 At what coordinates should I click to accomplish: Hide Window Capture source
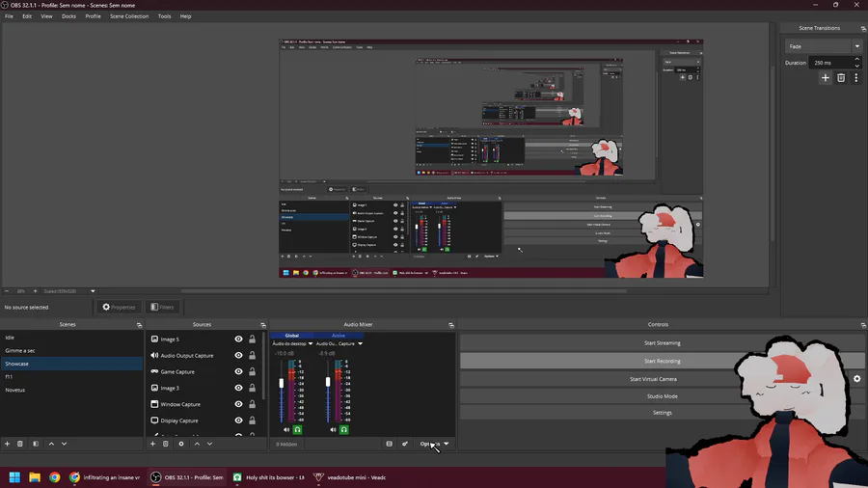(238, 404)
